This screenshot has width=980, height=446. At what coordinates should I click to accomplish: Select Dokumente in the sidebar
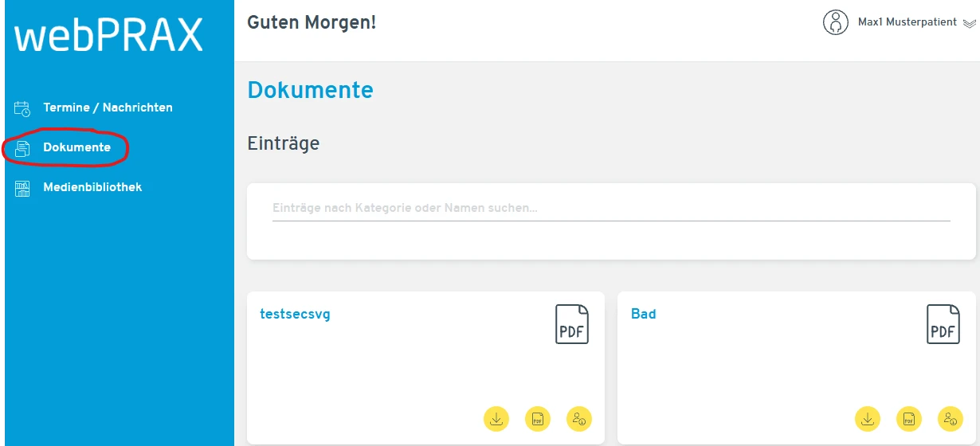tap(76, 147)
